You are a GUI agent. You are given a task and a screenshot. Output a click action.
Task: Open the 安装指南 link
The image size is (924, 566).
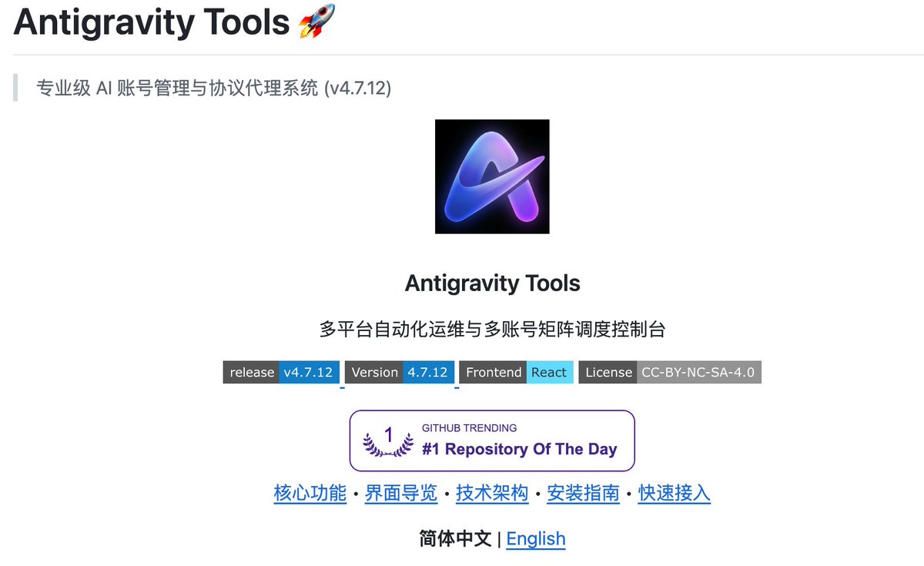coord(583,493)
